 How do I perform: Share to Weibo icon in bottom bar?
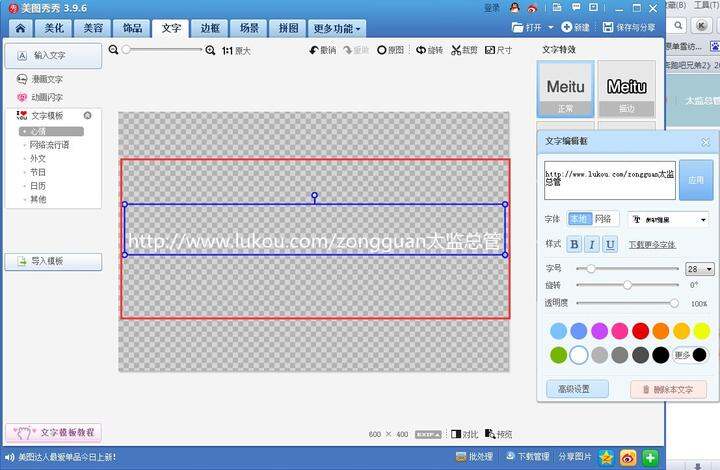[628, 457]
